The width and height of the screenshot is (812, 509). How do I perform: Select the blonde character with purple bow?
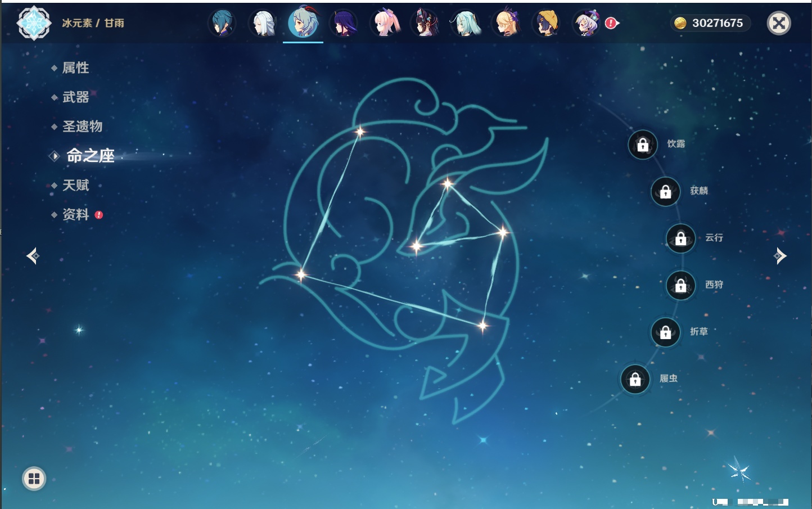(x=507, y=24)
